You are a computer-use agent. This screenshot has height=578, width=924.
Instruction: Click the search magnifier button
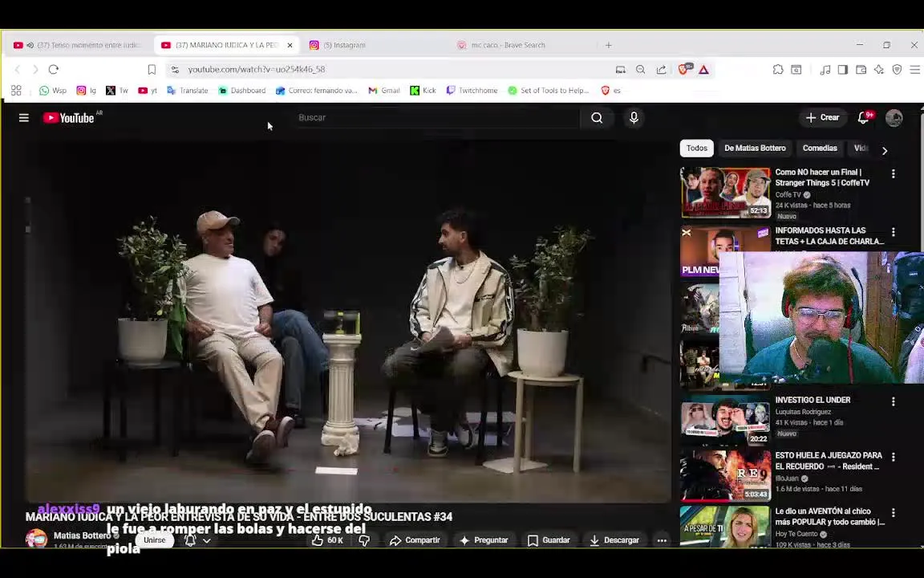click(x=597, y=118)
